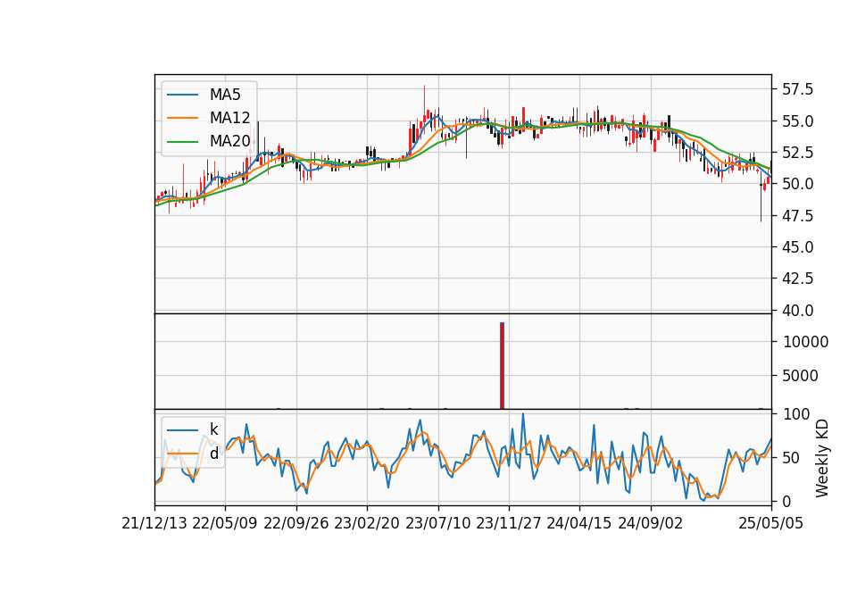This screenshot has height=616, width=857.
Task: Click the 40.0 price axis label
Action: (x=797, y=311)
